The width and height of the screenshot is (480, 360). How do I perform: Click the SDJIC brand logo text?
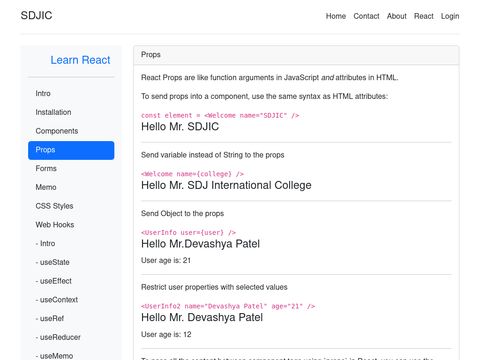(36, 15)
